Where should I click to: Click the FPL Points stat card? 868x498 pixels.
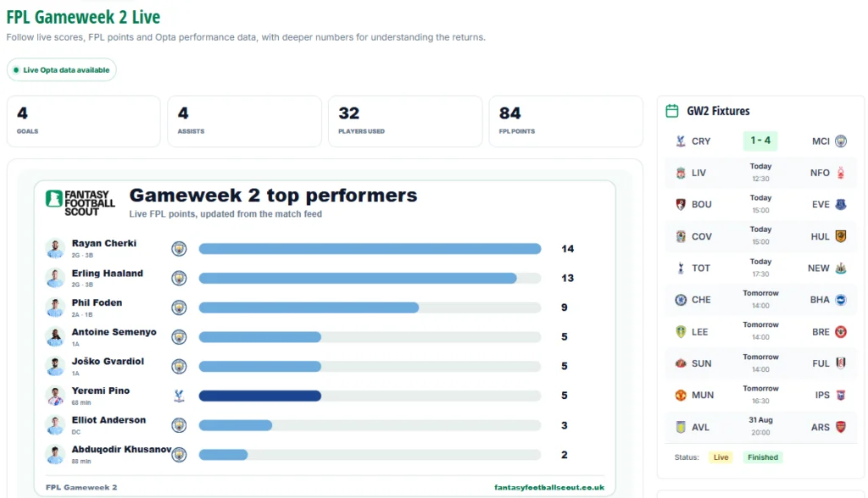coord(565,122)
